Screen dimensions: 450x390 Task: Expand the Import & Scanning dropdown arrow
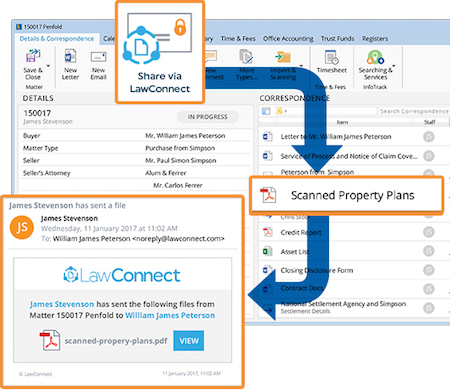301,66
